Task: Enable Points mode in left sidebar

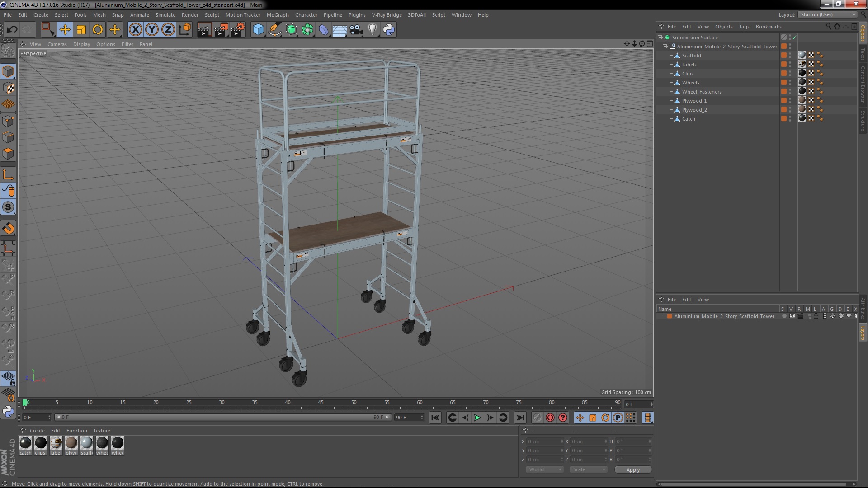Action: click(8, 121)
